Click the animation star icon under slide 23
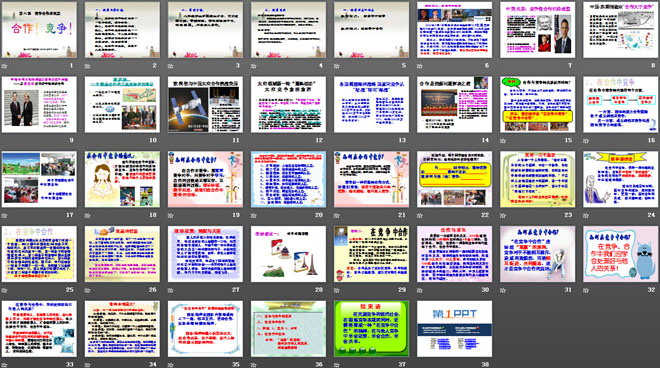 click(x=503, y=216)
